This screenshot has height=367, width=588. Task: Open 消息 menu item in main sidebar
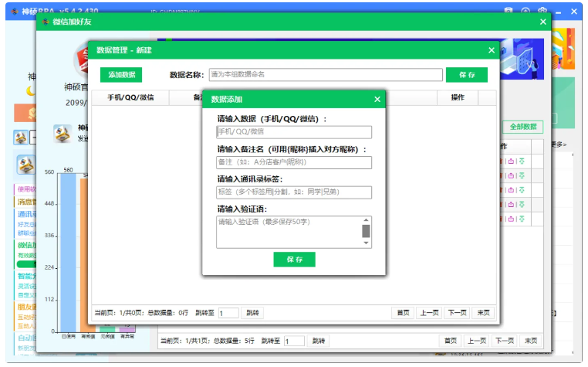[25, 202]
